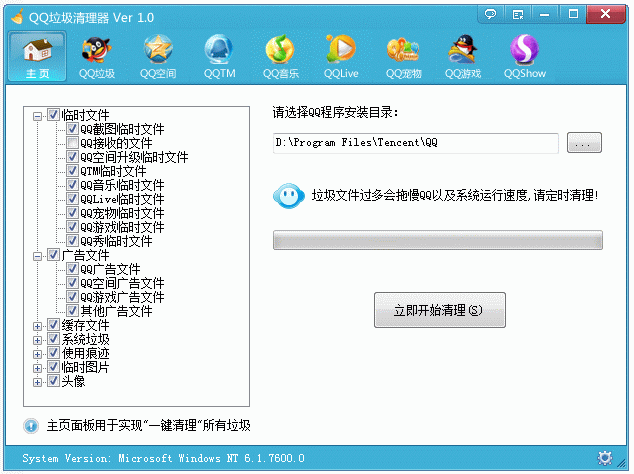Uncheck QQ广告文件 checkbox
The height and width of the screenshot is (474, 634).
coord(72,269)
